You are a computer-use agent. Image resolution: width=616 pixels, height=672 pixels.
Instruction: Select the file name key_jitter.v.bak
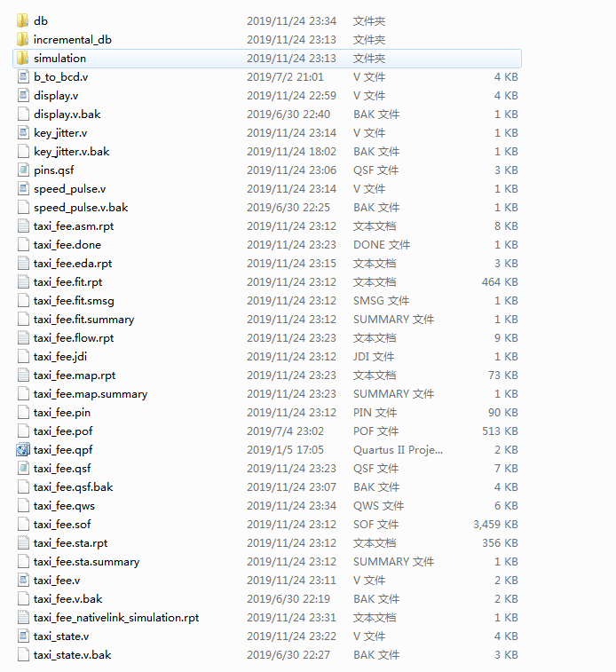(72, 151)
